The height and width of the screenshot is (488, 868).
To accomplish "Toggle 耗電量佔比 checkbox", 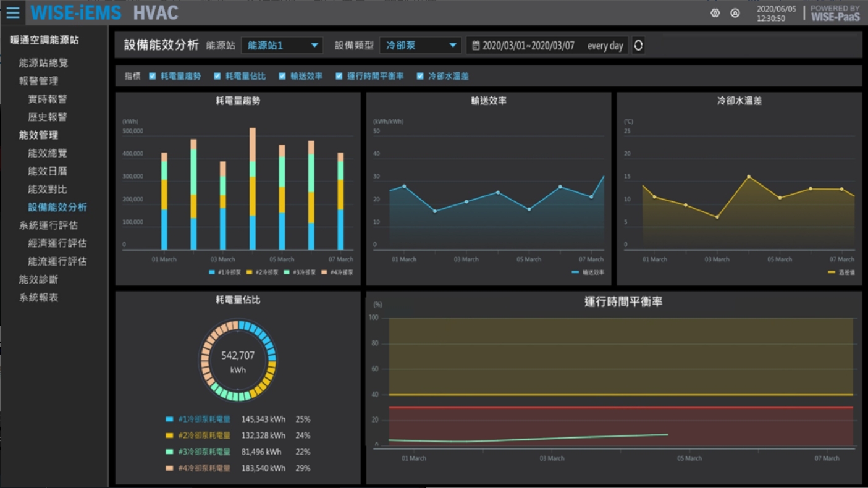I will point(217,76).
